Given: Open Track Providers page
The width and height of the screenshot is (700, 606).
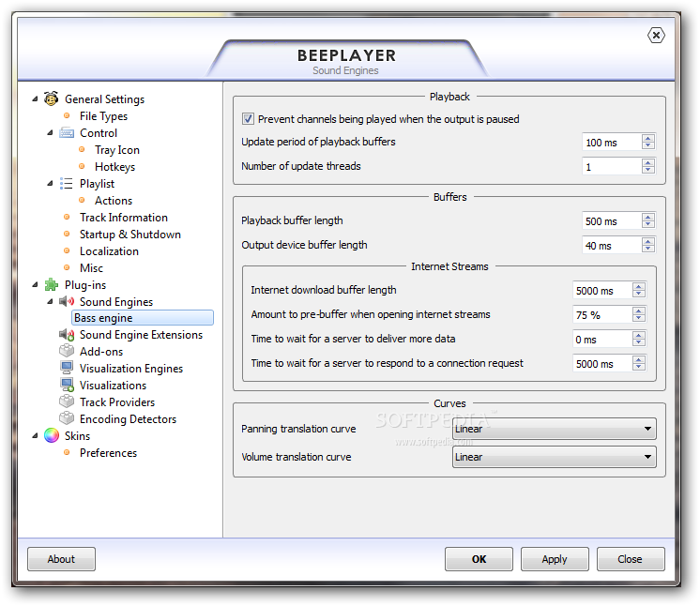Looking at the screenshot, I should (x=117, y=402).
